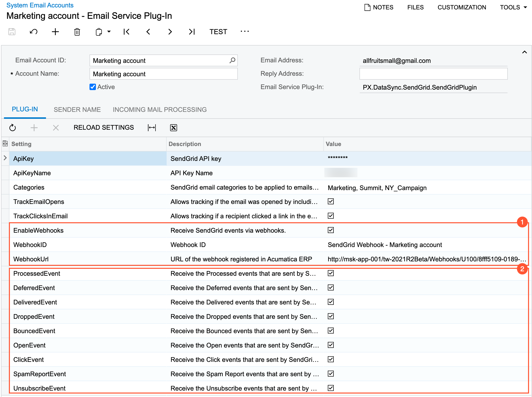
Task: Open the Tools dropdown menu
Action: (x=513, y=7)
